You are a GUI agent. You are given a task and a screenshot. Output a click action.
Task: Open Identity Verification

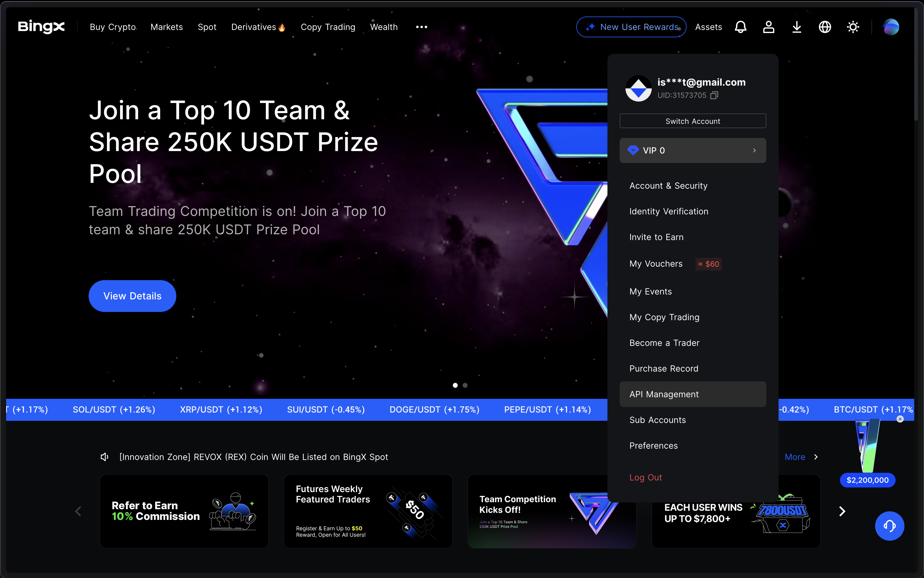tap(693, 211)
